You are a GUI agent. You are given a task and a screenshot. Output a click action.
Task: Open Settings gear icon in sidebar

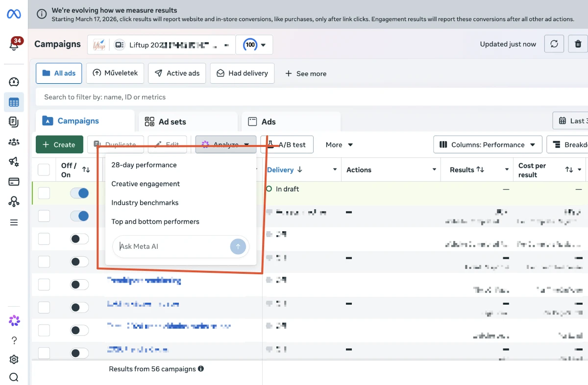[14, 360]
